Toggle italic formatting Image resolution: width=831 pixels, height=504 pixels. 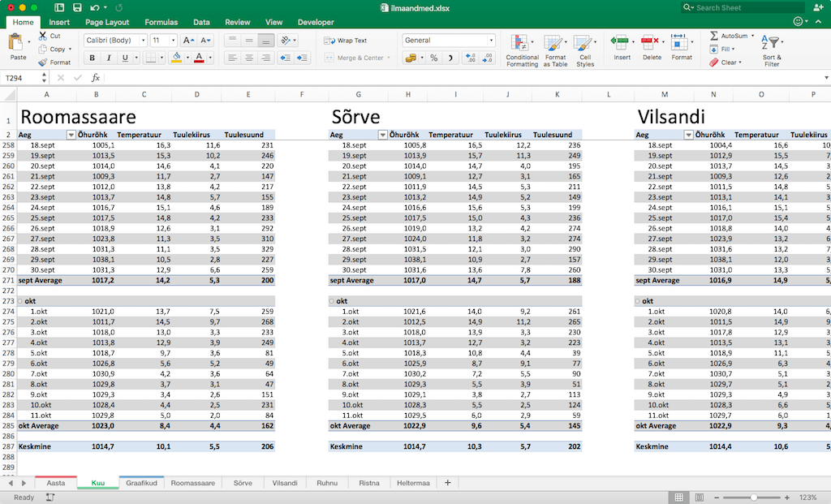click(x=109, y=58)
